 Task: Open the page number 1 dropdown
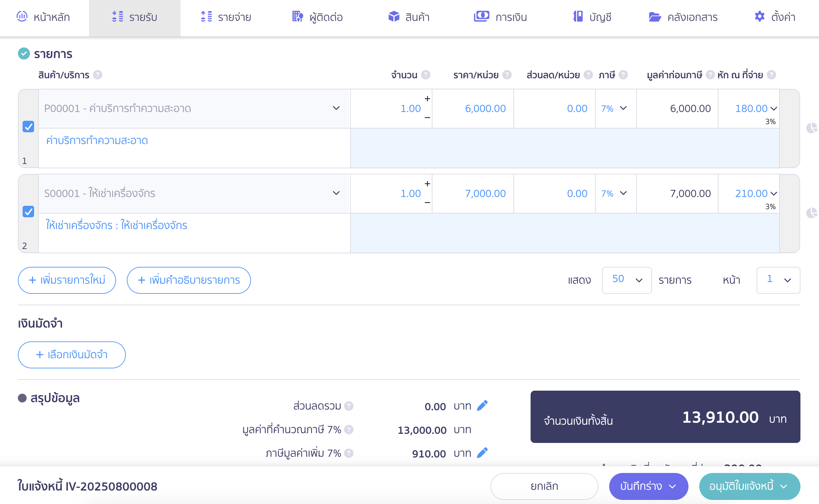click(x=778, y=280)
